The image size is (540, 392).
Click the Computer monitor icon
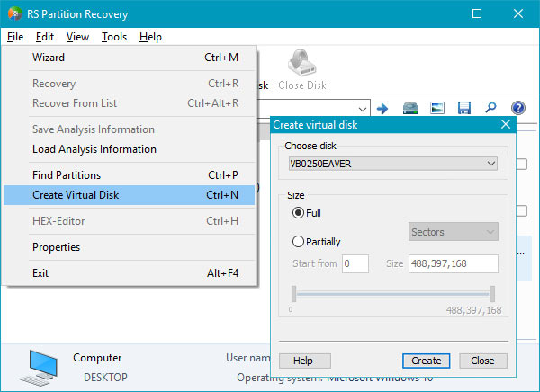point(39,368)
